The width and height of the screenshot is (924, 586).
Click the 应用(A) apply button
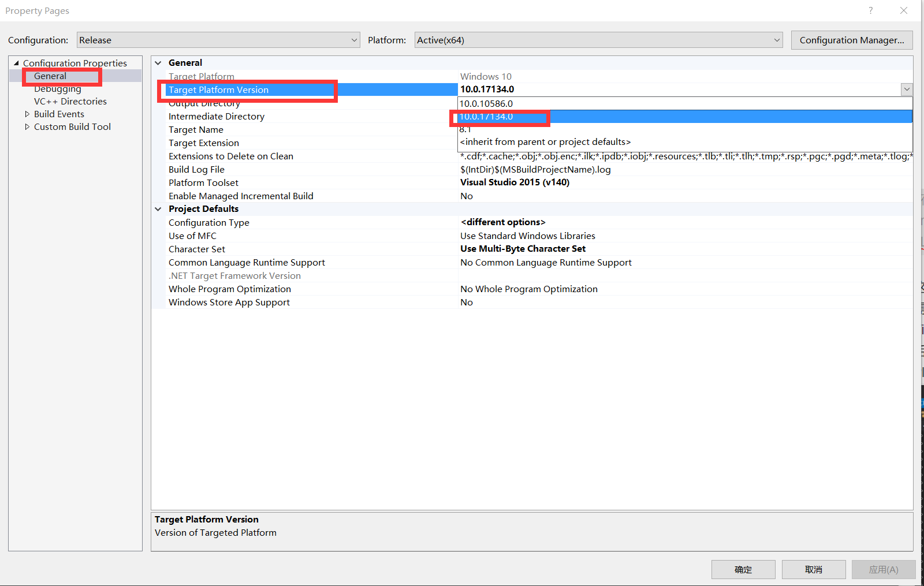(x=883, y=569)
